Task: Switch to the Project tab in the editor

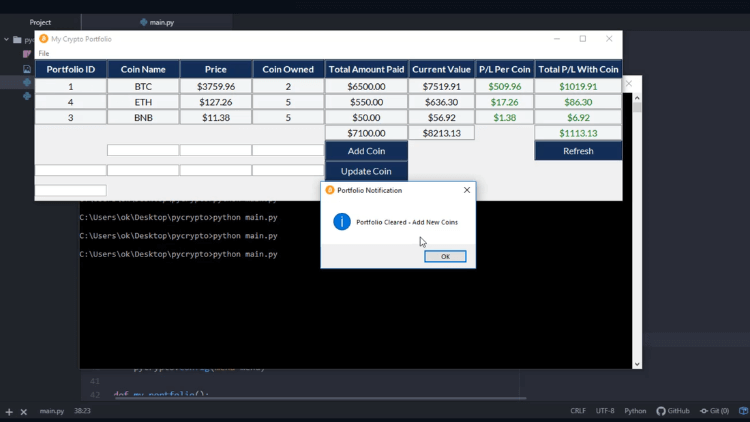Action: [40, 22]
